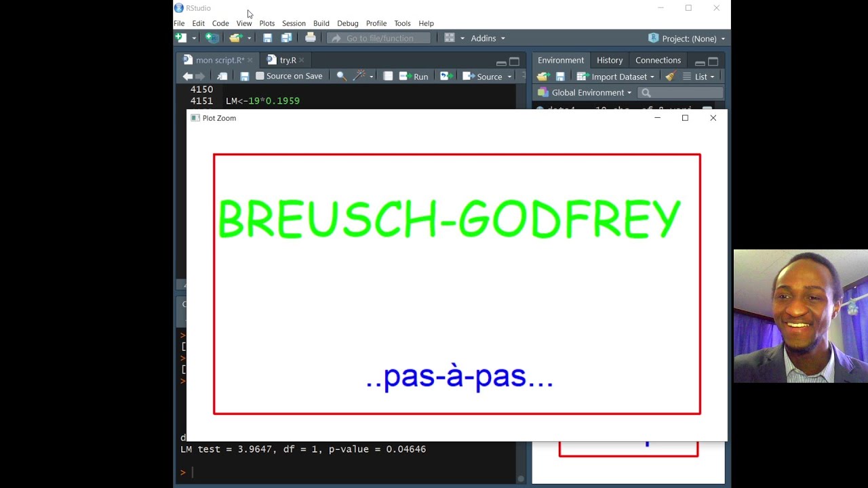Click the Print icon
The image size is (868, 488).
tap(311, 38)
